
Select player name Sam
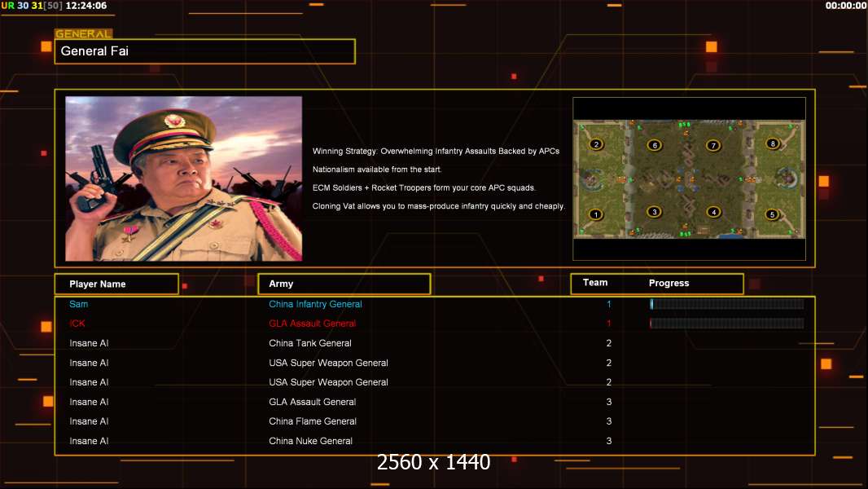point(79,304)
